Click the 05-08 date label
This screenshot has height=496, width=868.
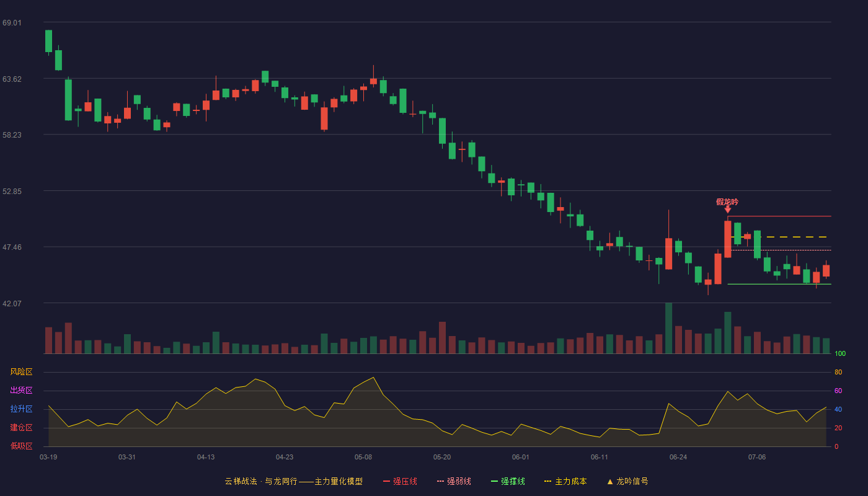[x=363, y=457]
